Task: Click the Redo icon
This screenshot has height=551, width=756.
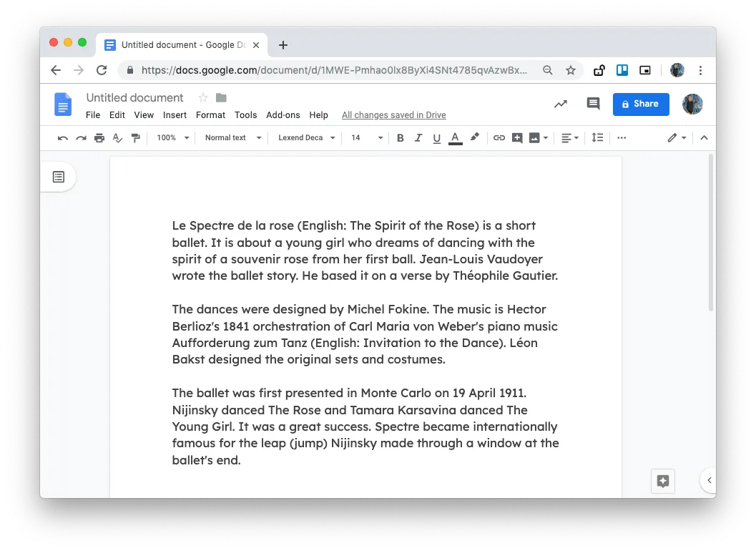Action: tap(81, 137)
